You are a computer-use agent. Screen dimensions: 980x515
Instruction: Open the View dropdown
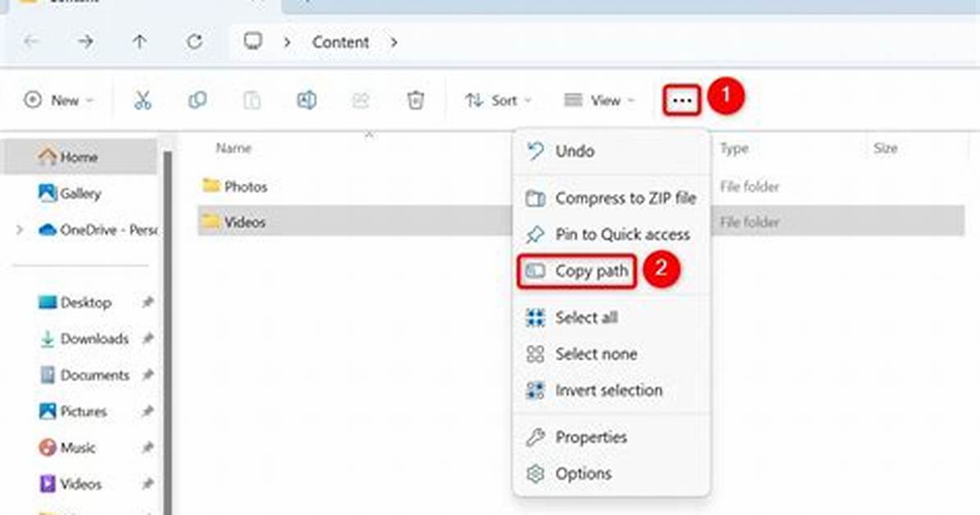599,100
